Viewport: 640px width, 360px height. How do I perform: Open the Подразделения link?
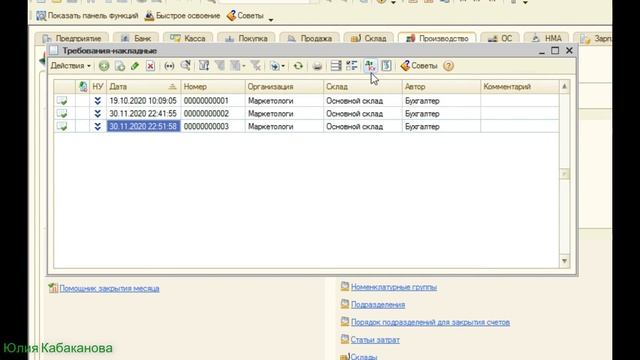pyautogui.click(x=378, y=304)
